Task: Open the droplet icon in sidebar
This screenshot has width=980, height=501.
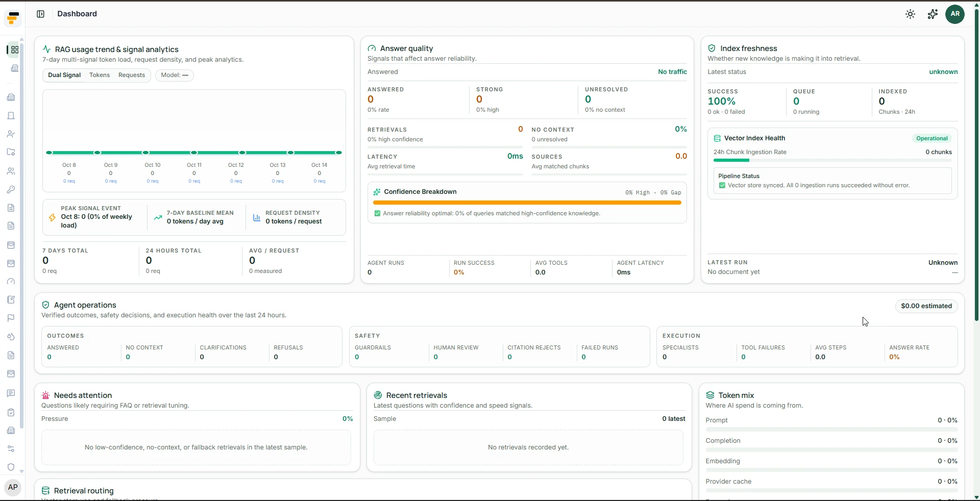Action: 11,337
